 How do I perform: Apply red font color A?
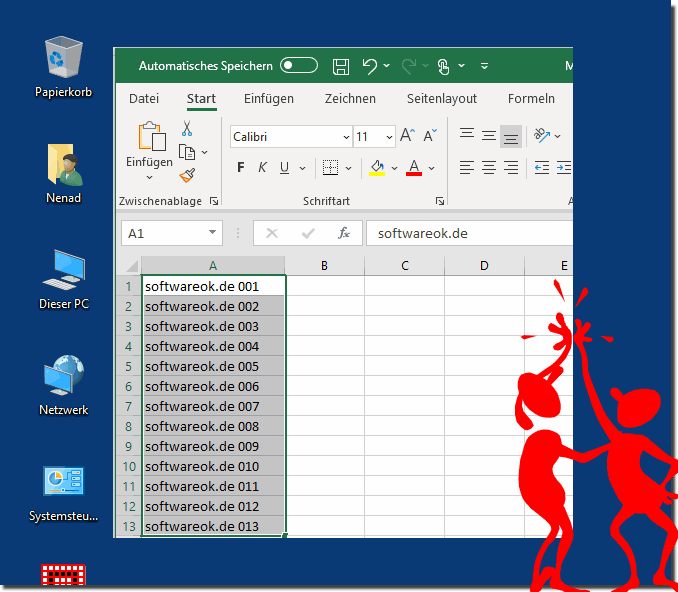point(414,168)
